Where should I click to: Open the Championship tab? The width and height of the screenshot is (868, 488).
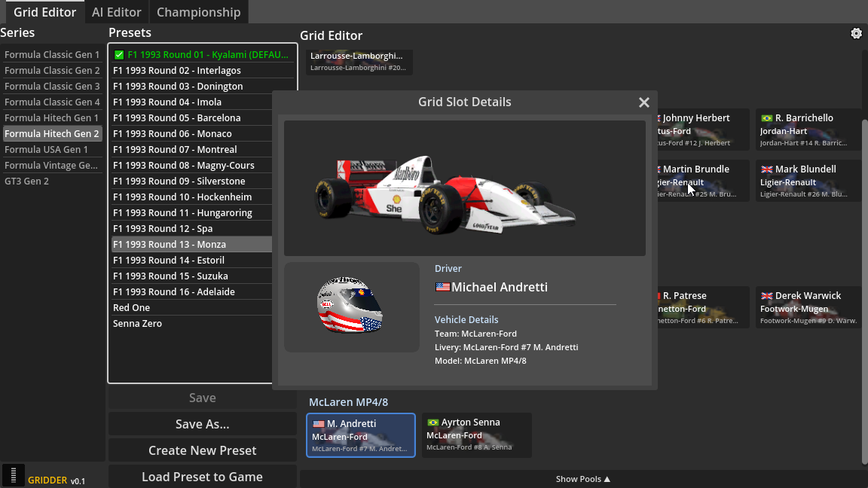click(x=198, y=12)
